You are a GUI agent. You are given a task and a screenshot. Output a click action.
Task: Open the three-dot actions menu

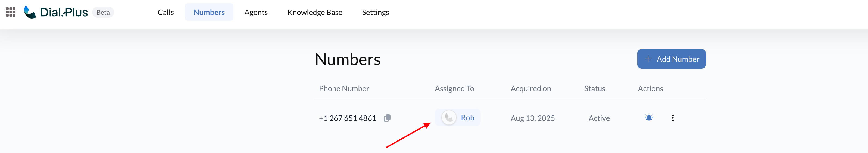pos(673,118)
